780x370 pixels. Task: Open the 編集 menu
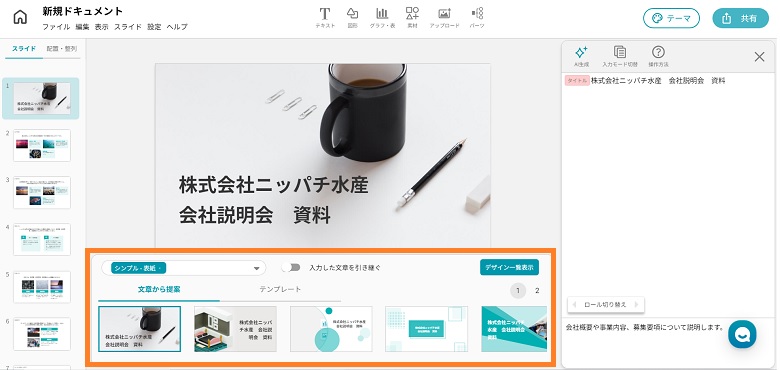pyautogui.click(x=82, y=27)
